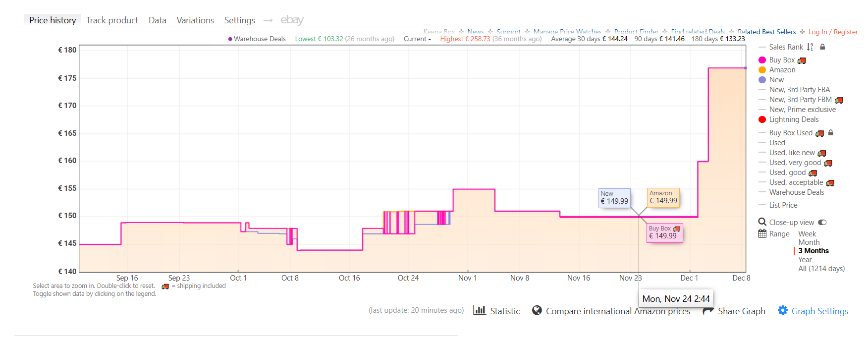Click the Nov 1 date axis label
Viewport: 868px width, 340px height.
click(x=467, y=278)
